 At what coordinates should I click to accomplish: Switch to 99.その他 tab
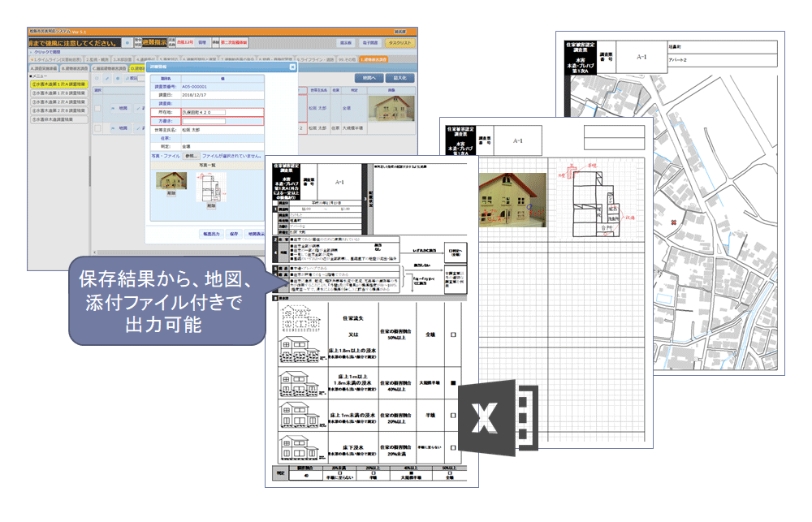(347, 59)
